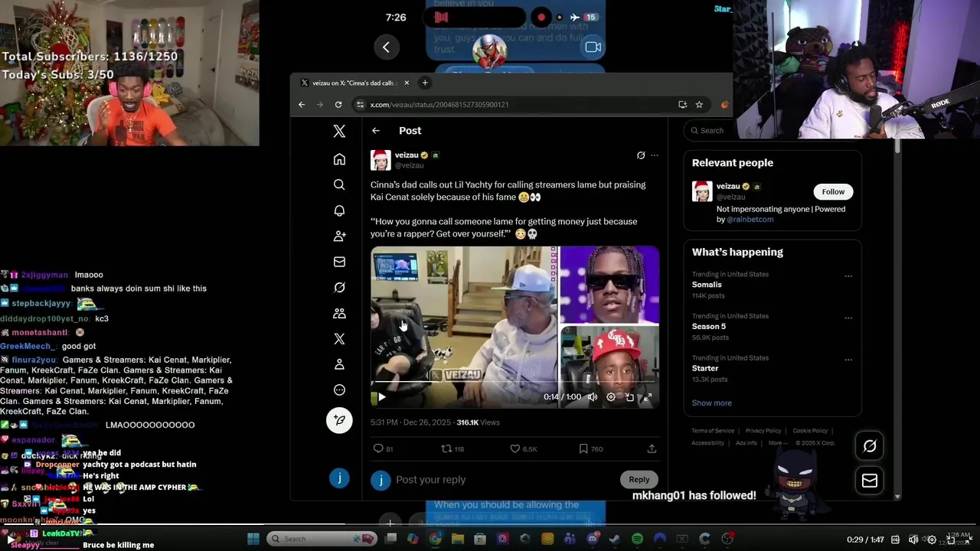Click tweet video progress bar
980x551 pixels.
tap(514, 381)
